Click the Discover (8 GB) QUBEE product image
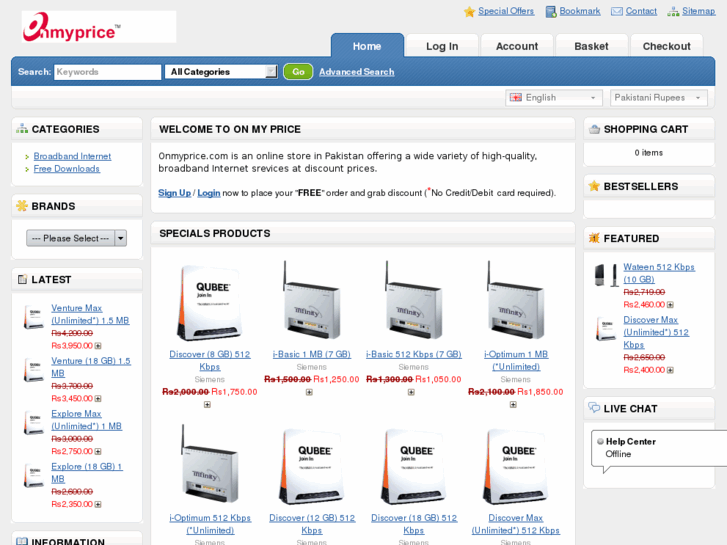This screenshot has height=545, width=727. (210, 303)
